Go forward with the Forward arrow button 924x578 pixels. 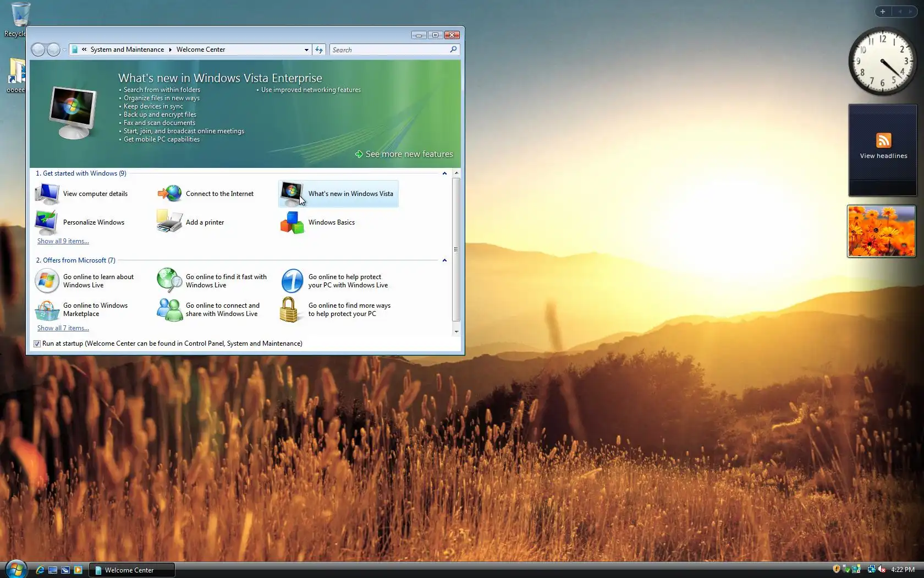coord(53,50)
